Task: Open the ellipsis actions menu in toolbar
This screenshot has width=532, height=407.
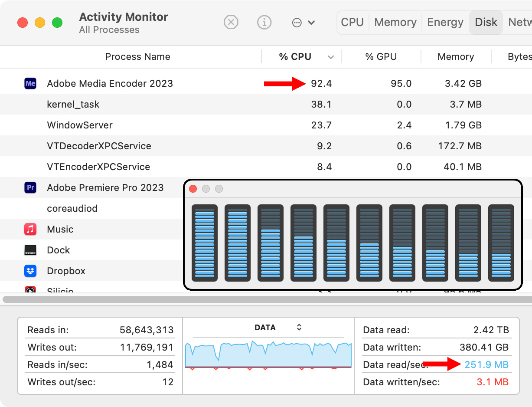Action: point(303,23)
